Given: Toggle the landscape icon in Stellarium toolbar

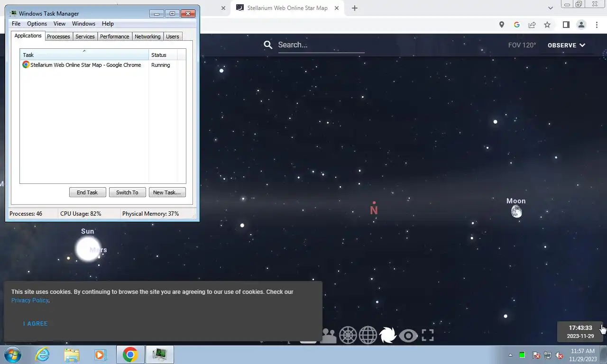Looking at the screenshot, I should 328,335.
